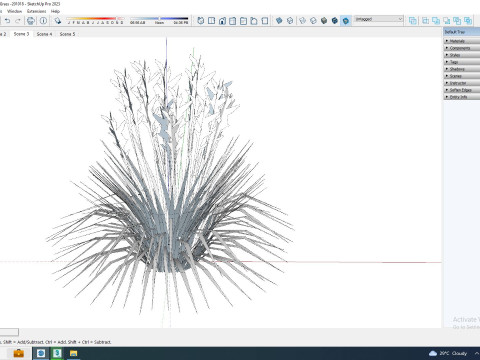Select the Subtract solid tool

(447, 21)
